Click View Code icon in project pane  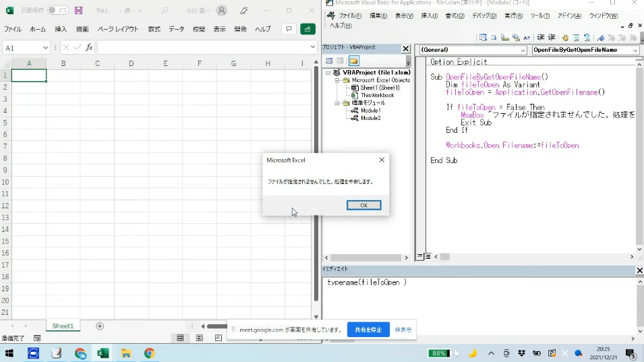coord(329,61)
